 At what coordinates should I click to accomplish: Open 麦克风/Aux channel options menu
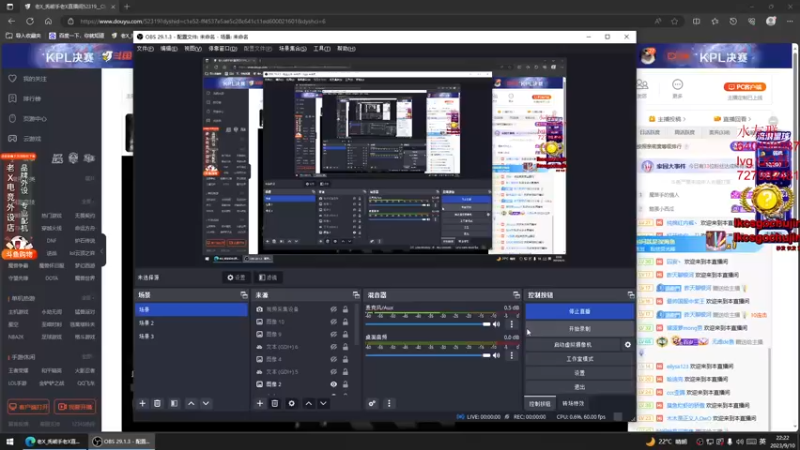[x=512, y=324]
